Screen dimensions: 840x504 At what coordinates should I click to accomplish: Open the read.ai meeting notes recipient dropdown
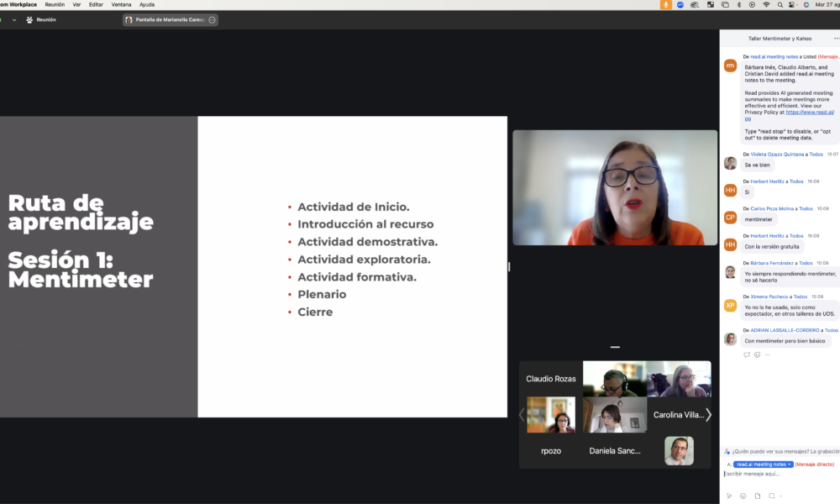pyautogui.click(x=764, y=465)
